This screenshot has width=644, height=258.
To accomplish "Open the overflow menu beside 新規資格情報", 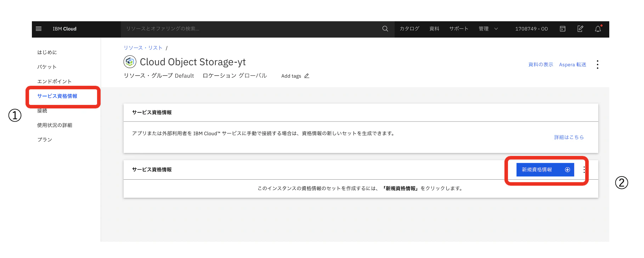I will coord(584,170).
